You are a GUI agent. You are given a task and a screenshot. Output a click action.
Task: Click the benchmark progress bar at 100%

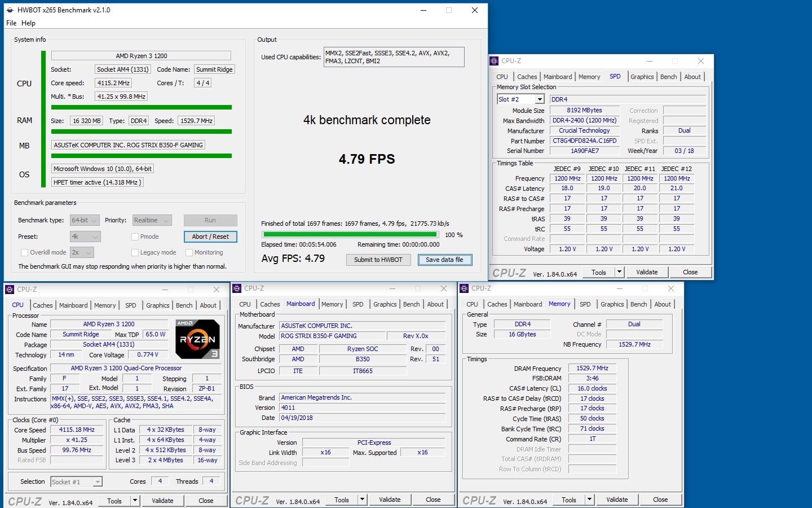(x=350, y=234)
